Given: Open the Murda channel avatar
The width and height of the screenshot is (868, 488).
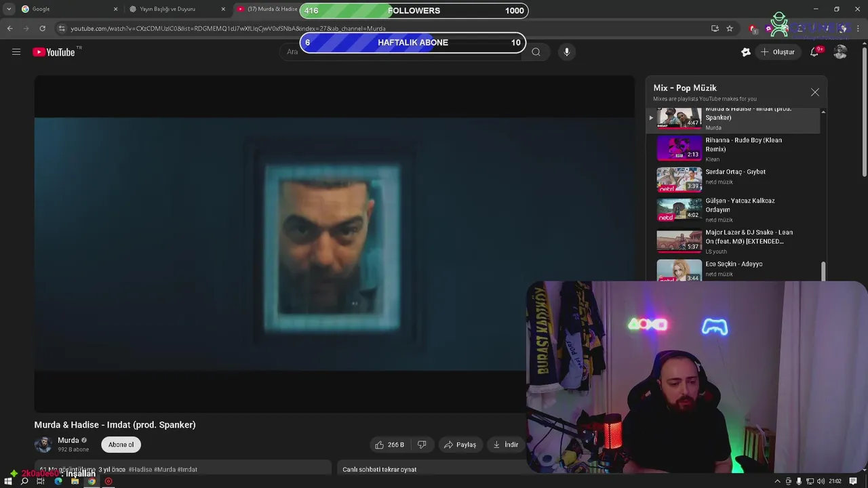Looking at the screenshot, I should pyautogui.click(x=43, y=445).
